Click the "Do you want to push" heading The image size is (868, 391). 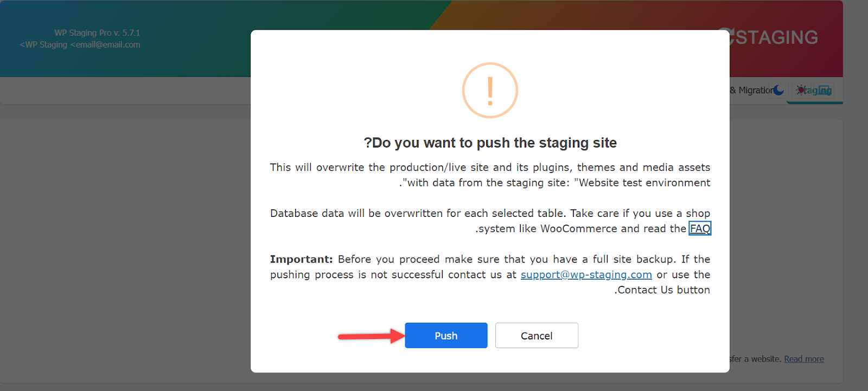[x=490, y=143]
